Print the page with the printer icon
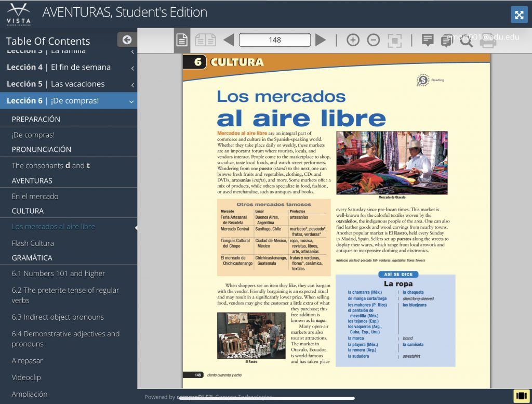The width and height of the screenshot is (532, 404). [x=487, y=41]
